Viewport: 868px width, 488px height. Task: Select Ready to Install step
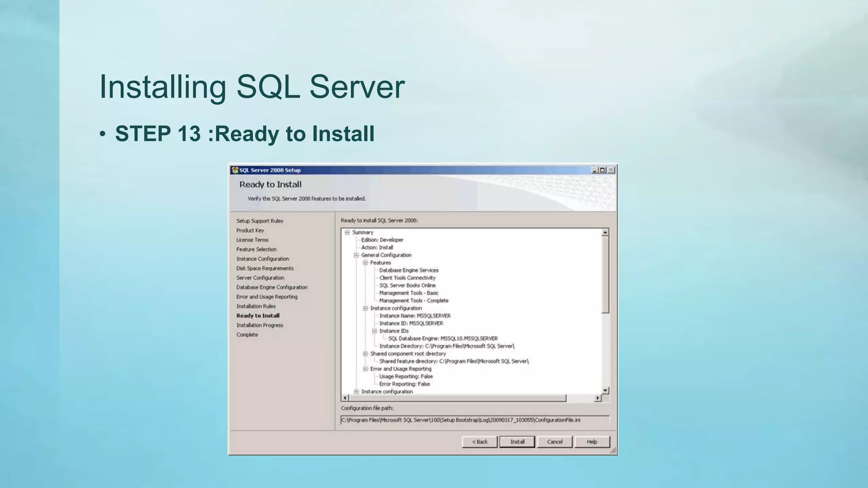(258, 316)
